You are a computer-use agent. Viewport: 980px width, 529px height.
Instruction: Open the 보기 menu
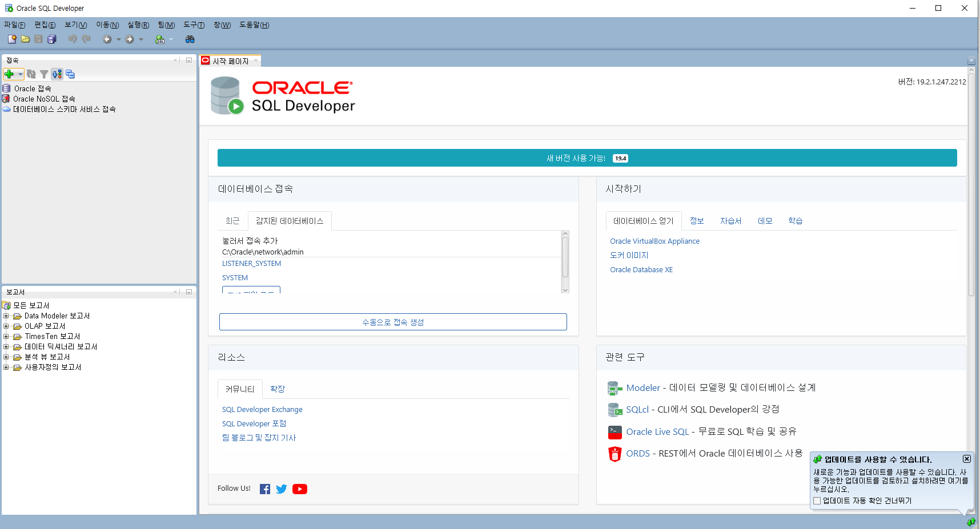tap(76, 25)
